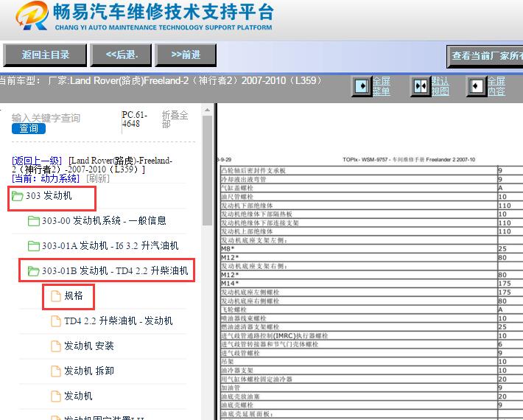Click folder icon beside 303-00 发动机系统
523x420 pixels.
[34, 221]
